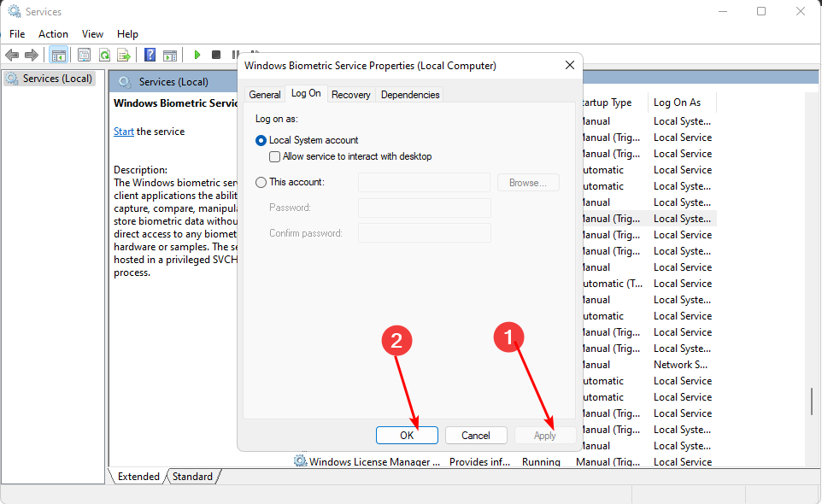This screenshot has height=504, width=822.
Task: Click the gear icon beside Windows License Manager
Action: tap(300, 461)
